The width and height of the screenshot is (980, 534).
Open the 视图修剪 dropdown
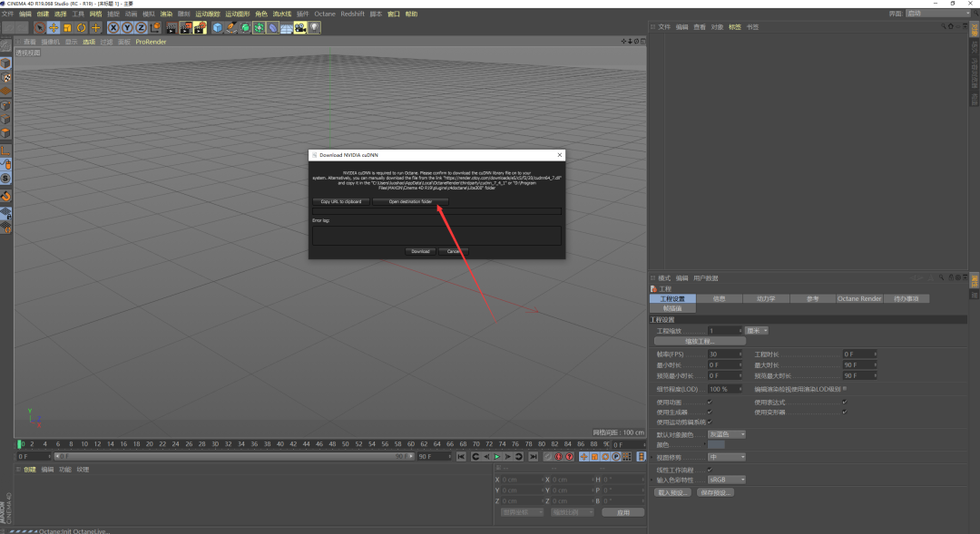[726, 457]
